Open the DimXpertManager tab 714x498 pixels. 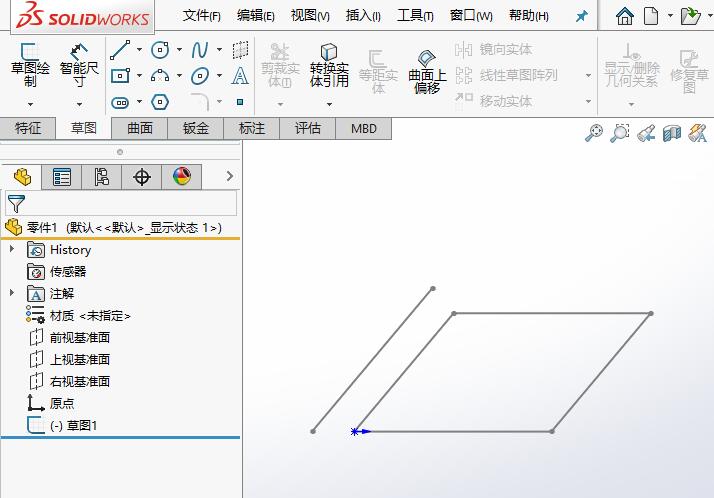pyautogui.click(x=142, y=177)
